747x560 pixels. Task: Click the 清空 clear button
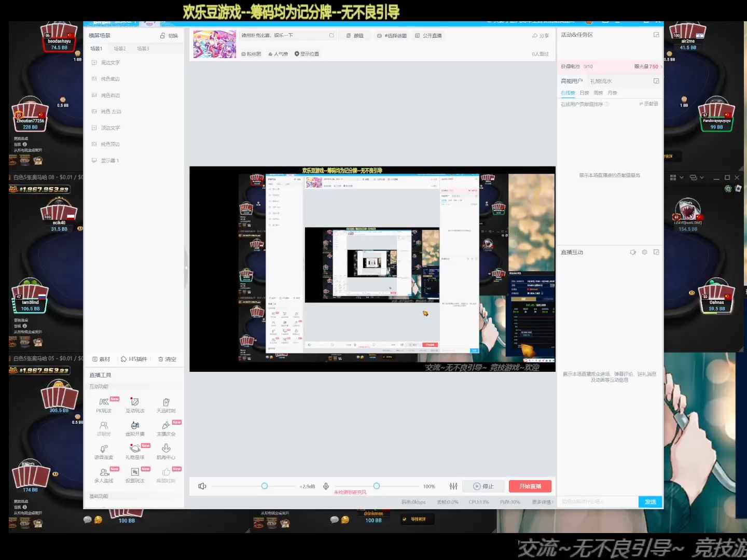(167, 359)
